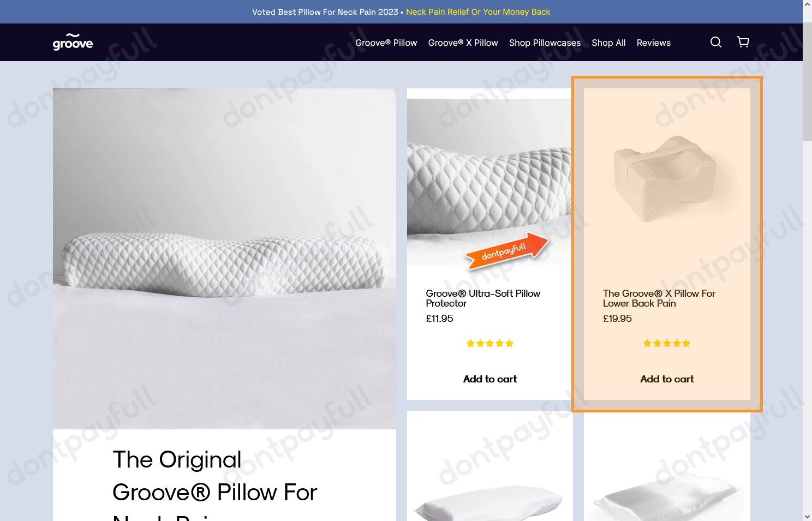Open Groove® Ultra-Soft Pillow Protector title

tap(483, 298)
